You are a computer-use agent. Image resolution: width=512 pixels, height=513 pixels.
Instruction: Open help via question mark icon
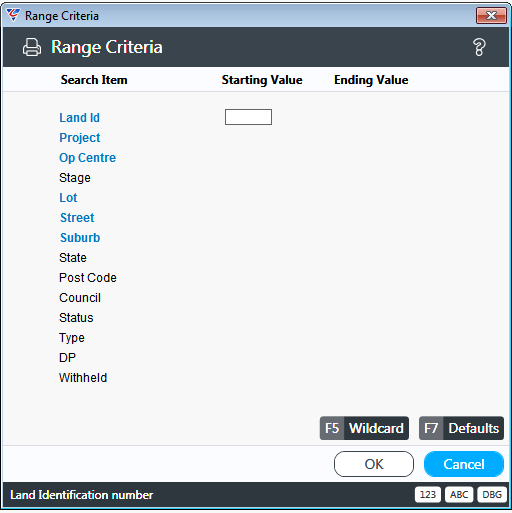coord(479,47)
